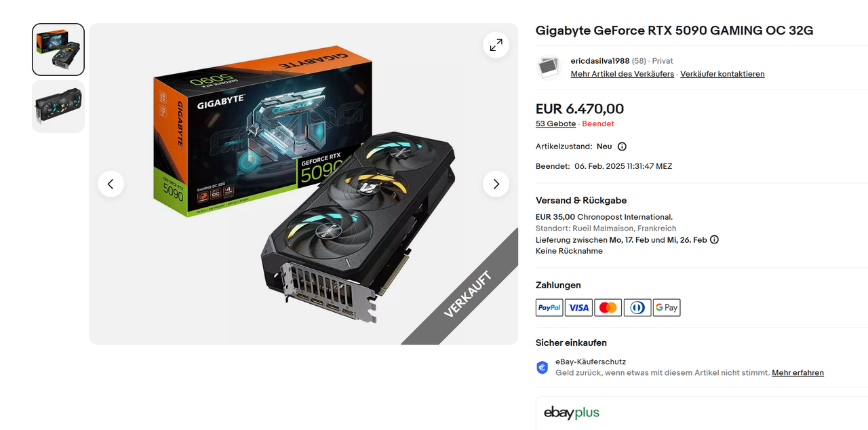Click the ebay plus logo
The image size is (868, 430).
[x=572, y=412]
